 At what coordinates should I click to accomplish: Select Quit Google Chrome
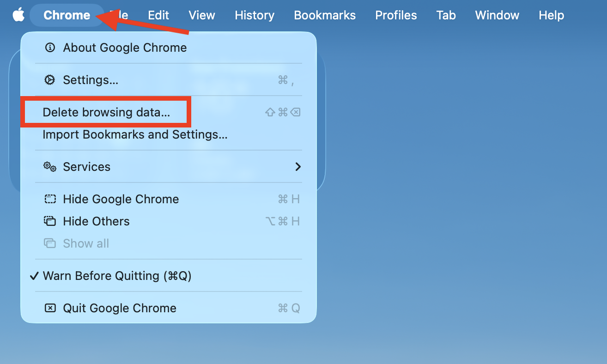119,308
